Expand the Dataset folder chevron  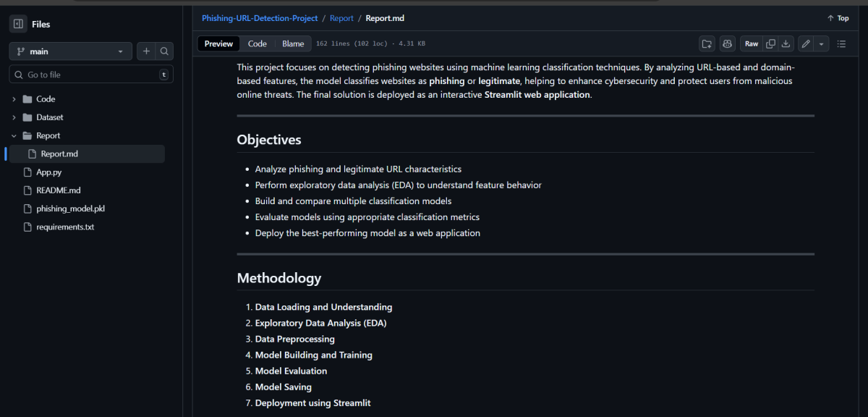pos(14,117)
